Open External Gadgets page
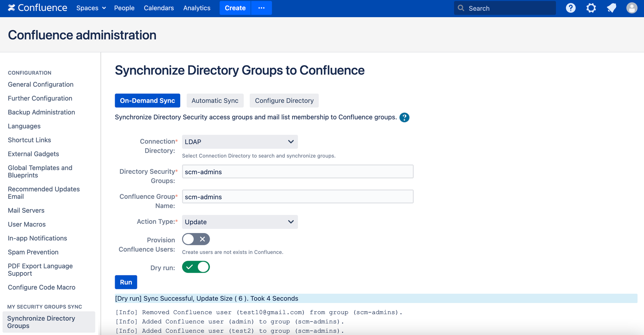Screen dimensions: 644x335 [34, 154]
